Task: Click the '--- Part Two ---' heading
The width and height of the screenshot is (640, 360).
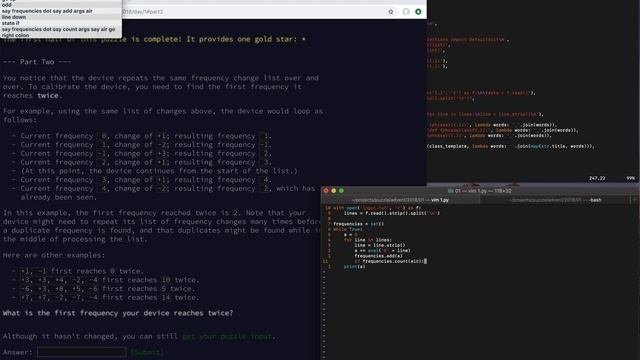Action: 37,62
